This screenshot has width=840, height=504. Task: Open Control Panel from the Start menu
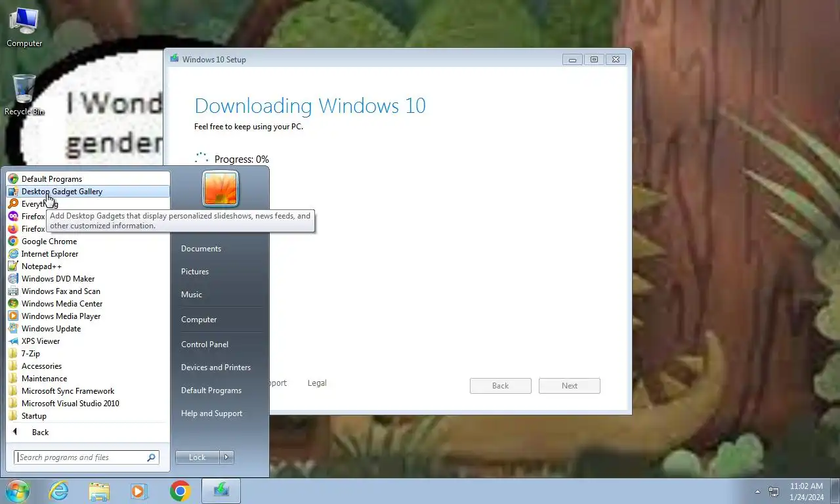(x=220, y=344)
